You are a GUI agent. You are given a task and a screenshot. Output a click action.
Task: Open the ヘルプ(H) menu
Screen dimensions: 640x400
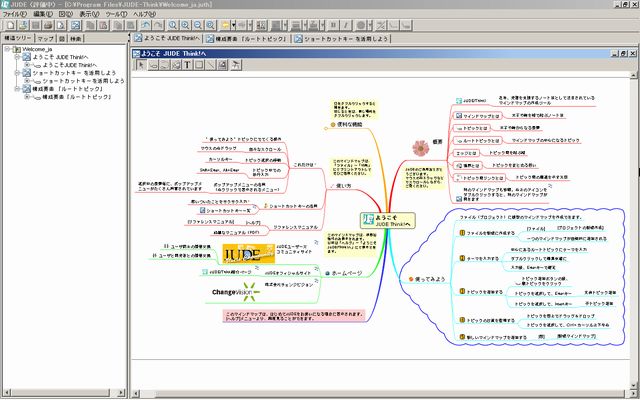(x=145, y=14)
